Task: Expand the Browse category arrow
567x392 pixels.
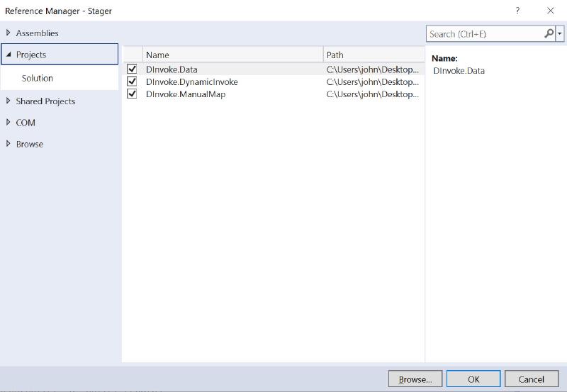Action: pos(9,144)
